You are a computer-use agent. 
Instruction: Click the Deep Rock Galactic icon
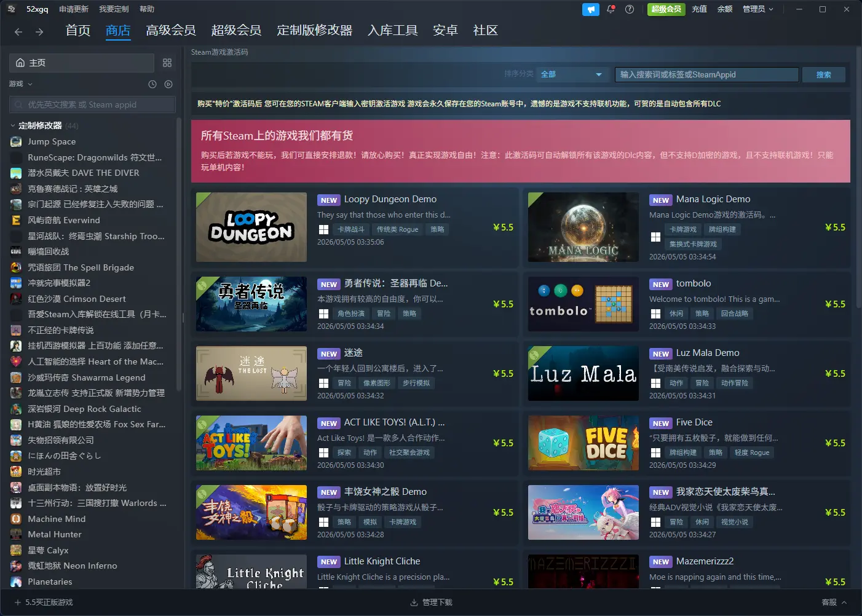(x=16, y=409)
